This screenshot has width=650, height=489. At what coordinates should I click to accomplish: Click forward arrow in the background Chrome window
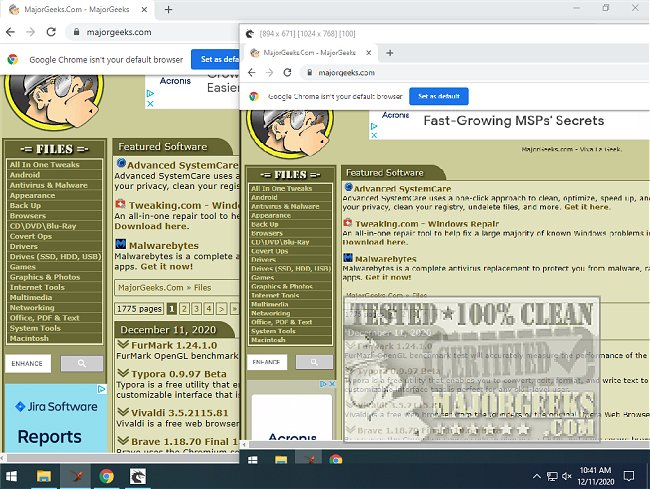[31, 32]
